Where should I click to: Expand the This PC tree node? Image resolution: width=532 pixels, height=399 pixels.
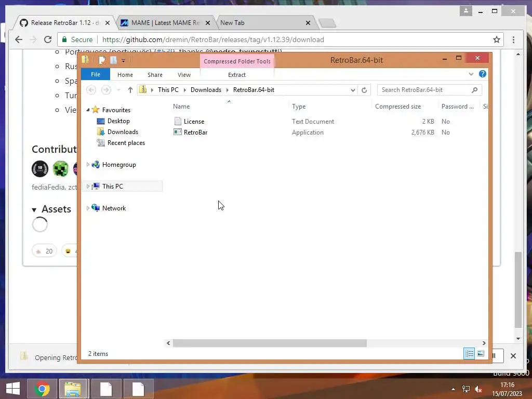pyautogui.click(x=88, y=187)
